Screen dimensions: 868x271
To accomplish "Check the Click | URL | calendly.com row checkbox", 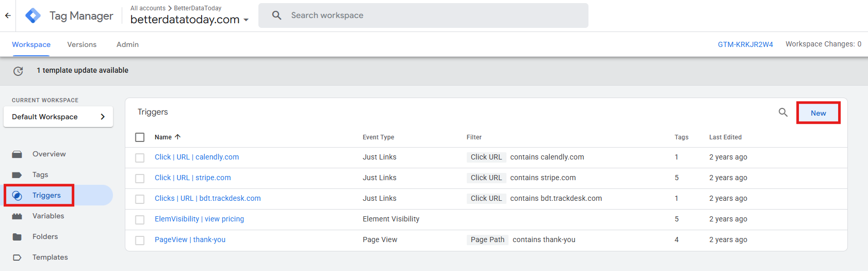I will [140, 157].
